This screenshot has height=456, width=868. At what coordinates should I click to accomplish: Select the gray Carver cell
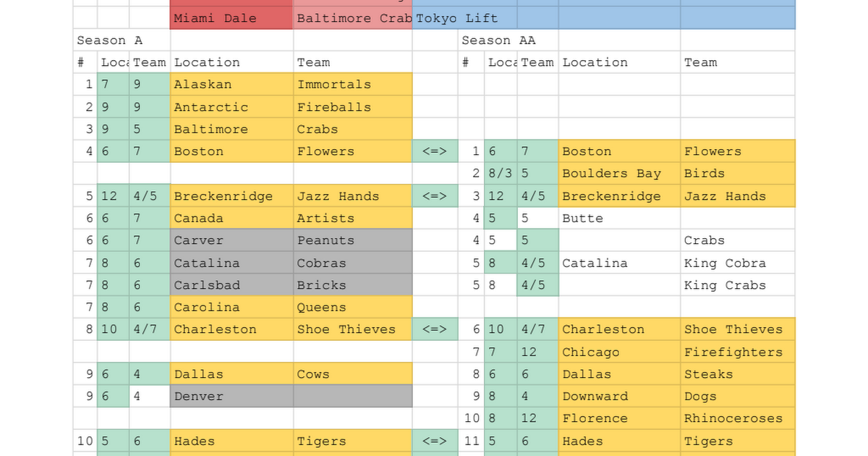[231, 240]
